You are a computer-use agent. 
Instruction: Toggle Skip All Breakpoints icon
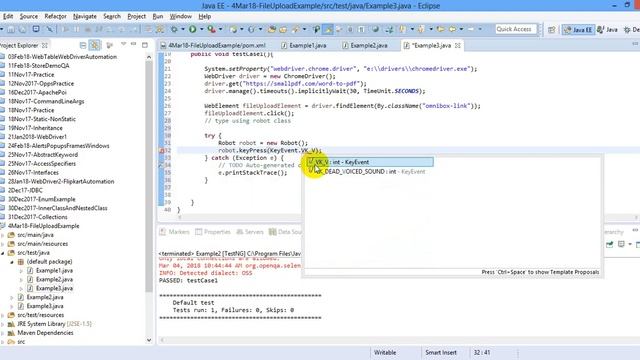pyautogui.click(x=49, y=29)
